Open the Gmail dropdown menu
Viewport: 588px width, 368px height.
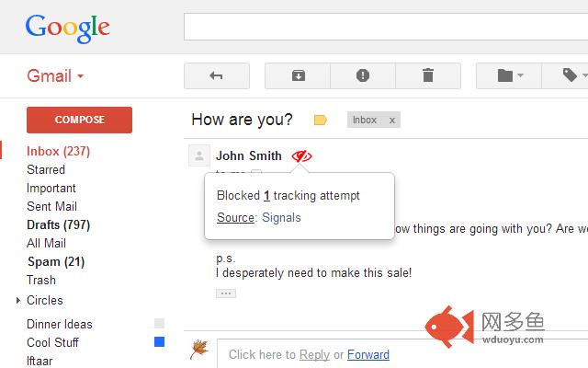[55, 75]
